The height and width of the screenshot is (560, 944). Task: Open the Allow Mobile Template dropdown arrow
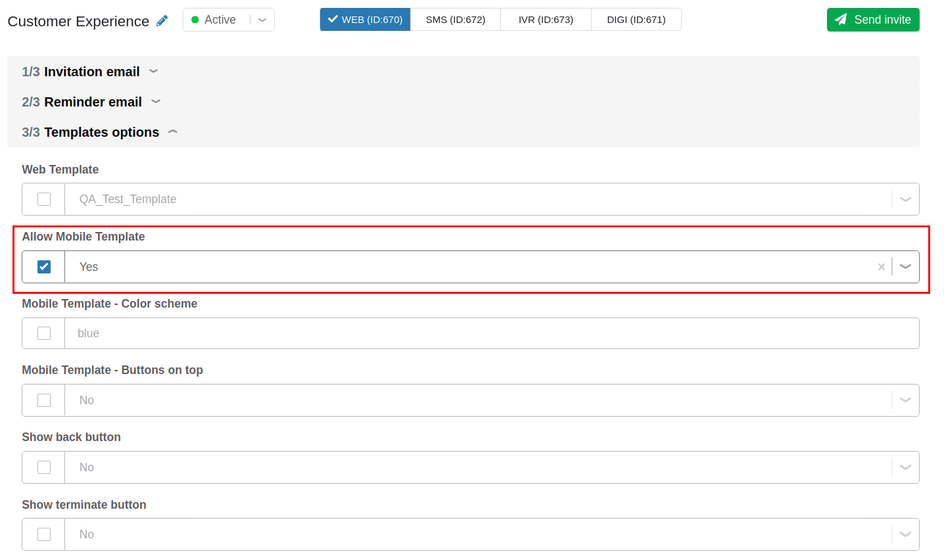tap(905, 267)
